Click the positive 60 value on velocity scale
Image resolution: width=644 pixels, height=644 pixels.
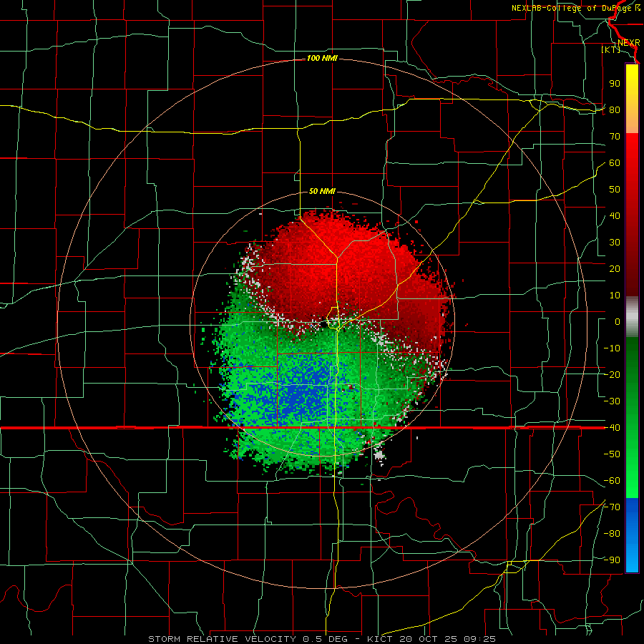pos(615,163)
